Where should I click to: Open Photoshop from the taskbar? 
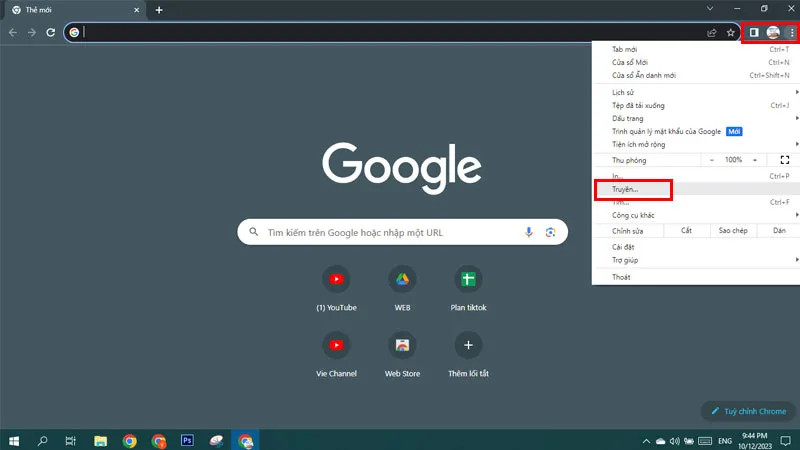(187, 440)
